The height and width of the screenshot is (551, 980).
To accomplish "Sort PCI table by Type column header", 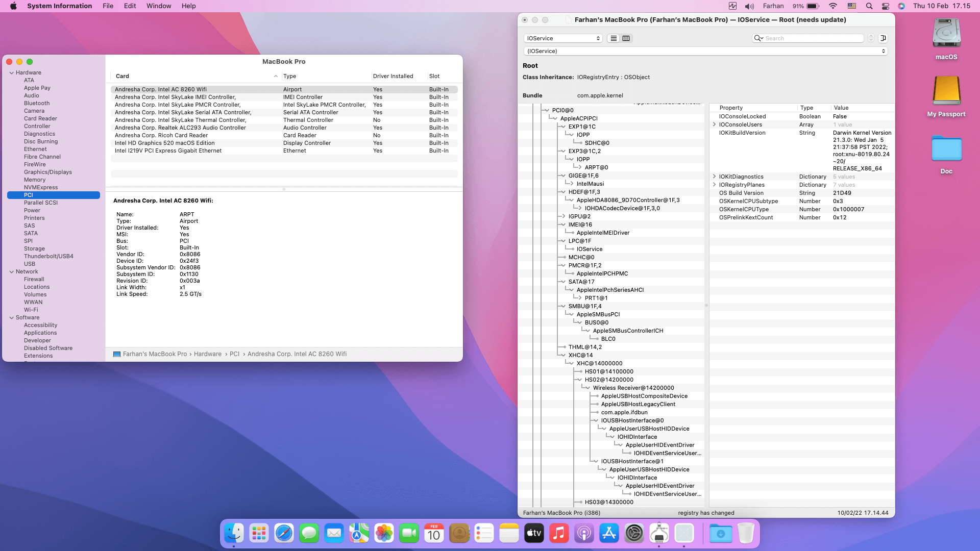I will 326,76.
